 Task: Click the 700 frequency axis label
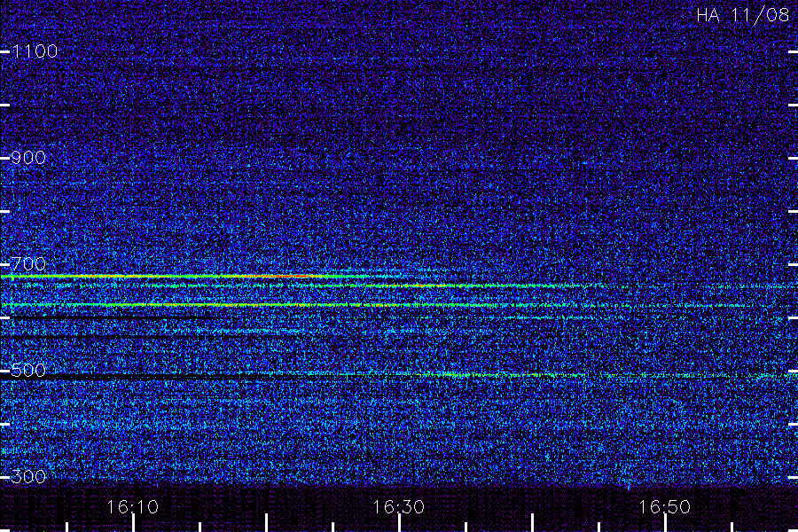pyautogui.click(x=28, y=264)
